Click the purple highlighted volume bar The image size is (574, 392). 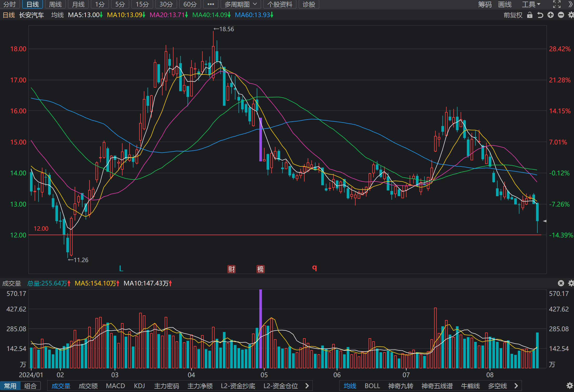point(261,329)
